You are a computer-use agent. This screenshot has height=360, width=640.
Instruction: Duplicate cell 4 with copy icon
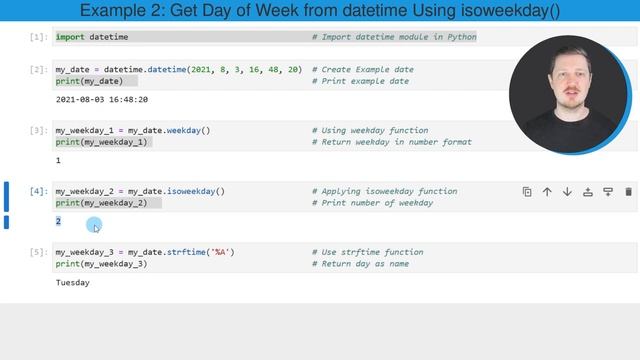click(527, 192)
